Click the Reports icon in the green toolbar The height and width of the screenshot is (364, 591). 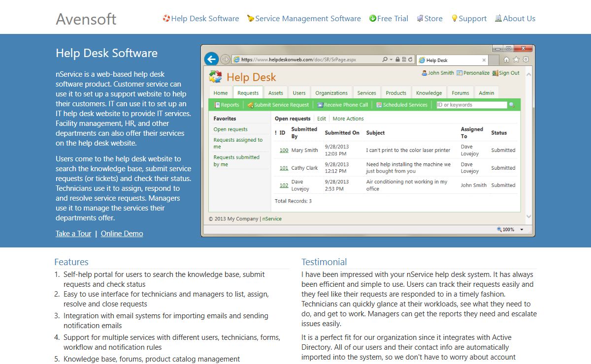click(217, 105)
